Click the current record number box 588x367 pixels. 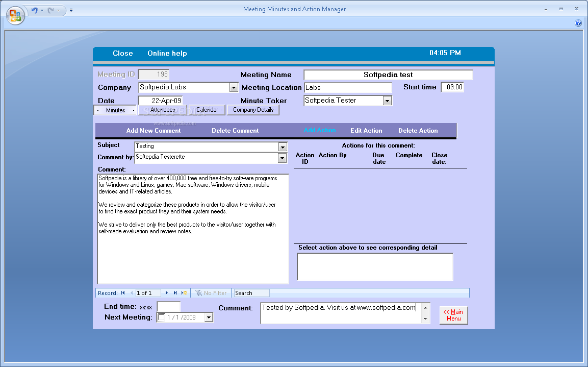click(148, 293)
